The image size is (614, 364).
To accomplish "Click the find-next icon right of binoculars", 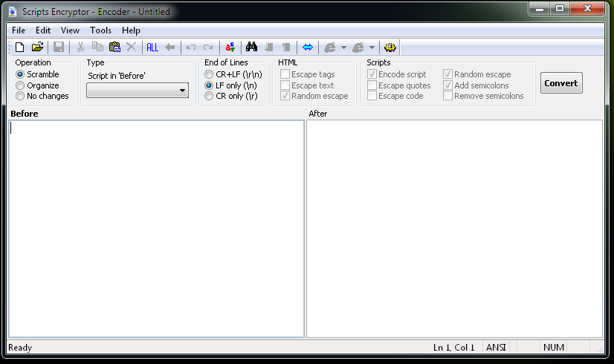I will [x=269, y=48].
